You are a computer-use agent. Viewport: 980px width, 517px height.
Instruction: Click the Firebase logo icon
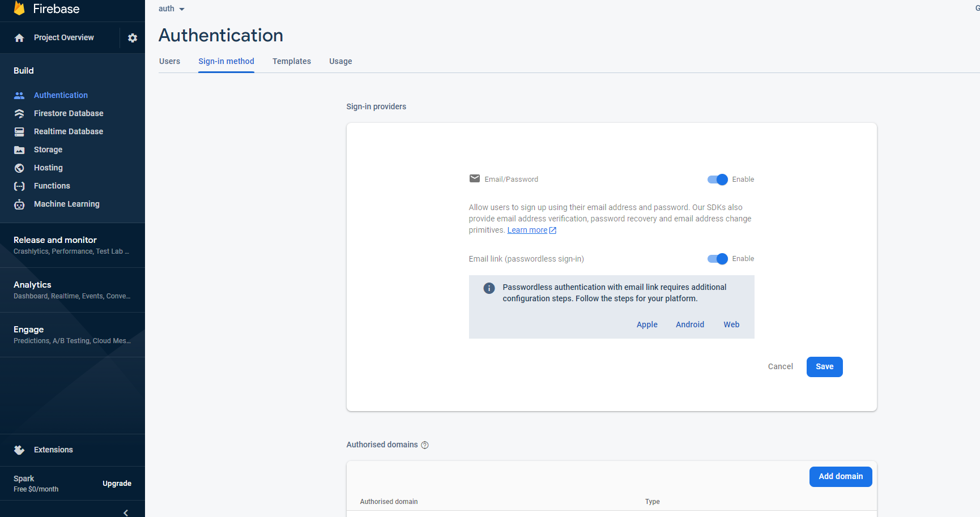click(x=19, y=8)
